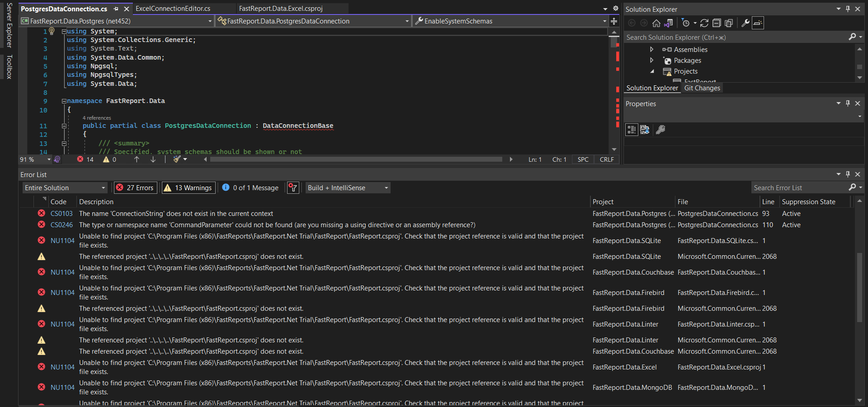Screen dimensions: 868x407
Task: Collapse the PostgresDataConnection class outline
Action: tap(64, 126)
